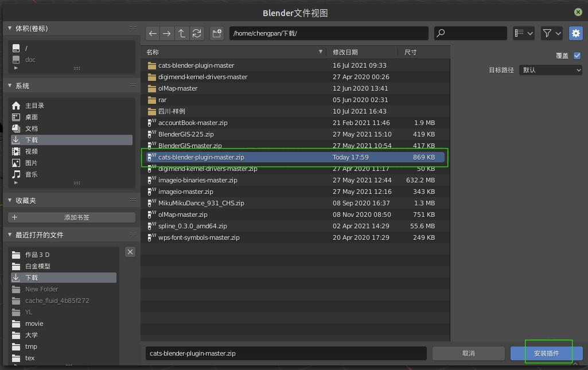The image size is (588, 370).
Task: Open 主目录 home folder
Action: point(72,106)
